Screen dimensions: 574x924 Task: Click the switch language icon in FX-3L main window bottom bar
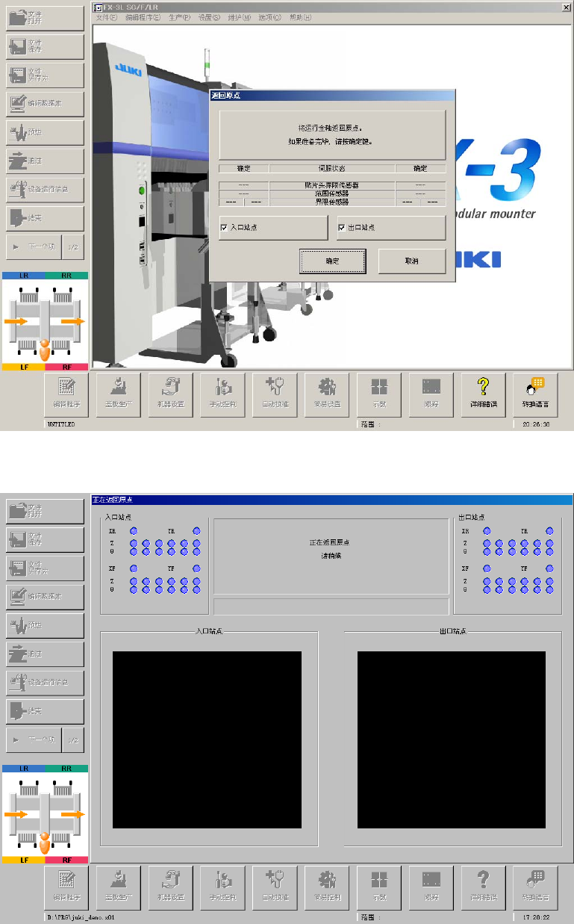(x=535, y=397)
